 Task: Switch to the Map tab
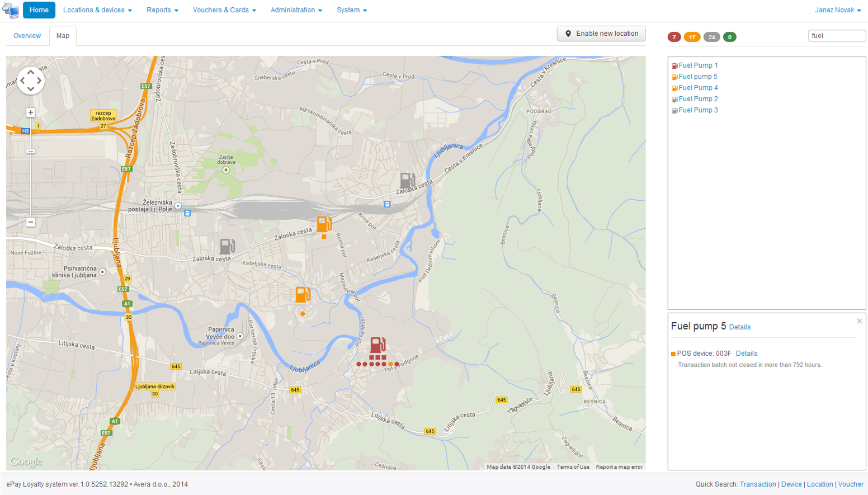point(63,36)
